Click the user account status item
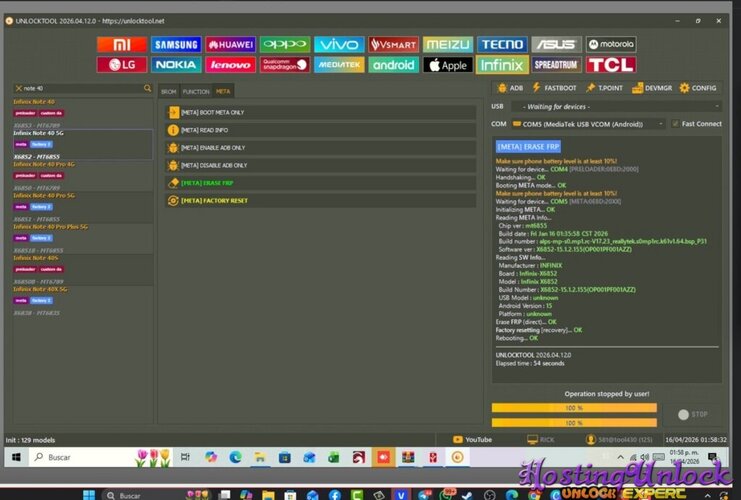The height and width of the screenshot is (500, 741). pyautogui.click(x=619, y=440)
